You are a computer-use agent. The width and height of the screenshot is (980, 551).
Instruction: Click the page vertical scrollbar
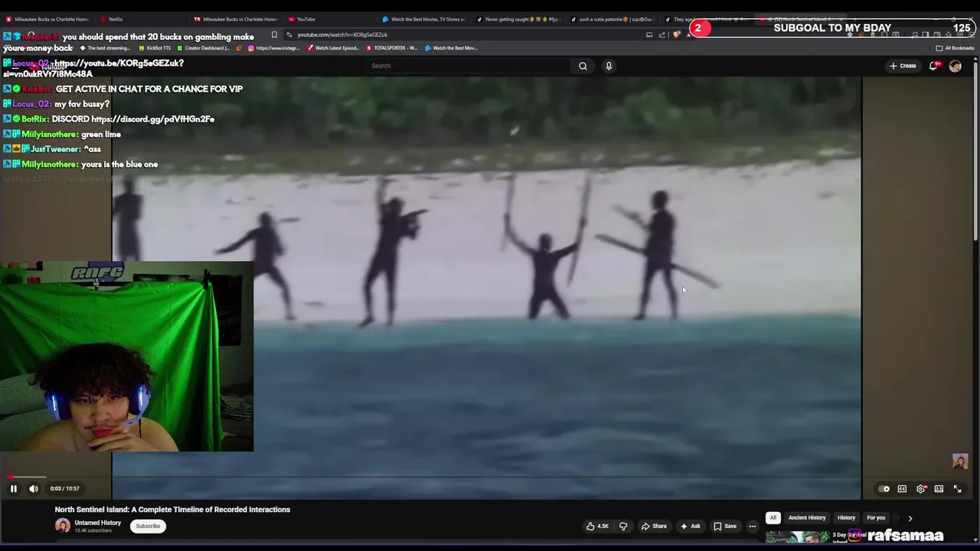pos(975,153)
